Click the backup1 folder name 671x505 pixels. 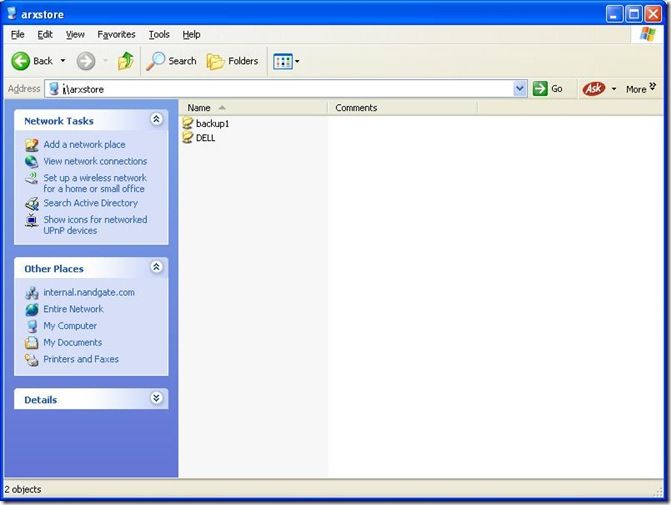212,124
